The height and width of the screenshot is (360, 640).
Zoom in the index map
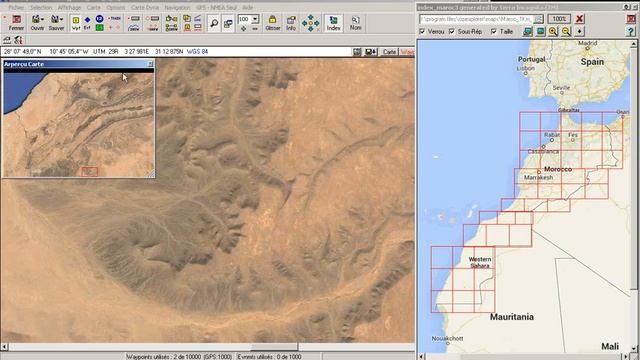point(553,31)
